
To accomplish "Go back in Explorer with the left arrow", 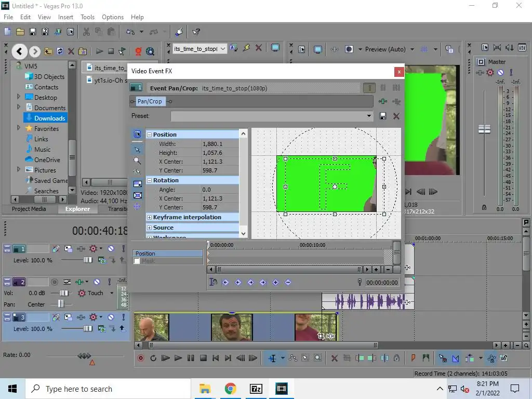I will [19, 51].
